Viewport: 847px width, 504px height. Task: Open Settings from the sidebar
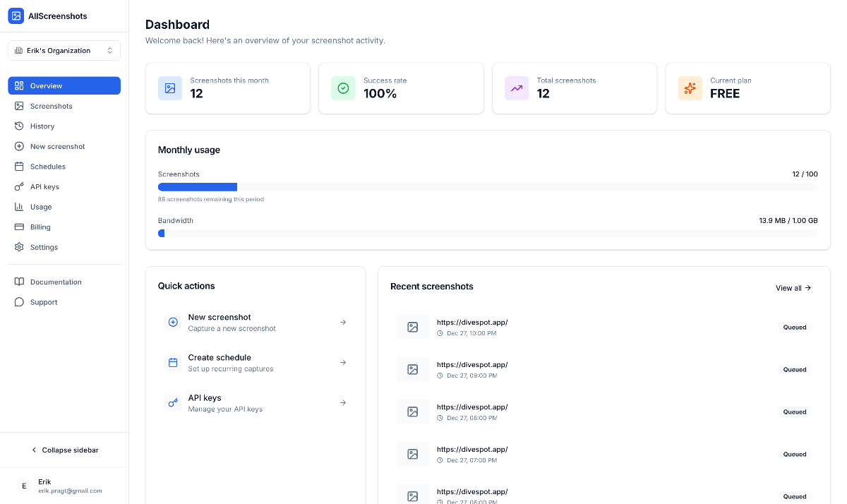pyautogui.click(x=44, y=247)
